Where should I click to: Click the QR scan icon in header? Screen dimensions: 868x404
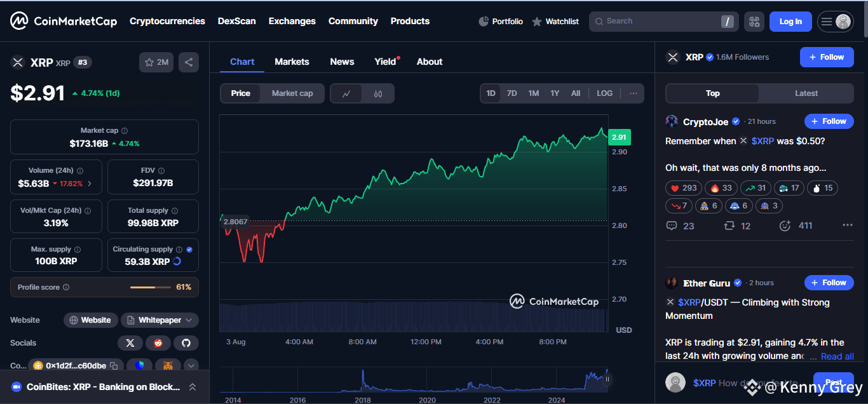point(754,22)
